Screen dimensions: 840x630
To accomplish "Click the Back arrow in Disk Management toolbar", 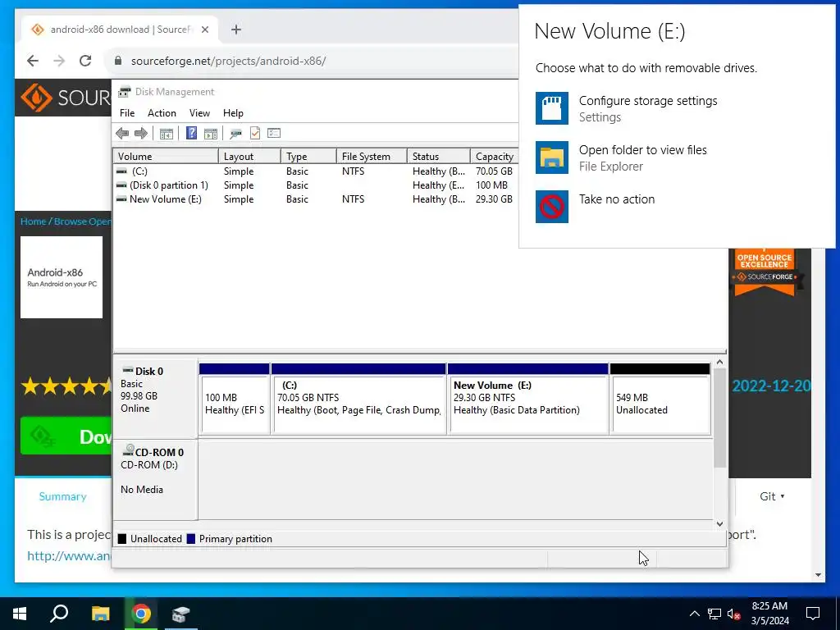I will point(122,133).
